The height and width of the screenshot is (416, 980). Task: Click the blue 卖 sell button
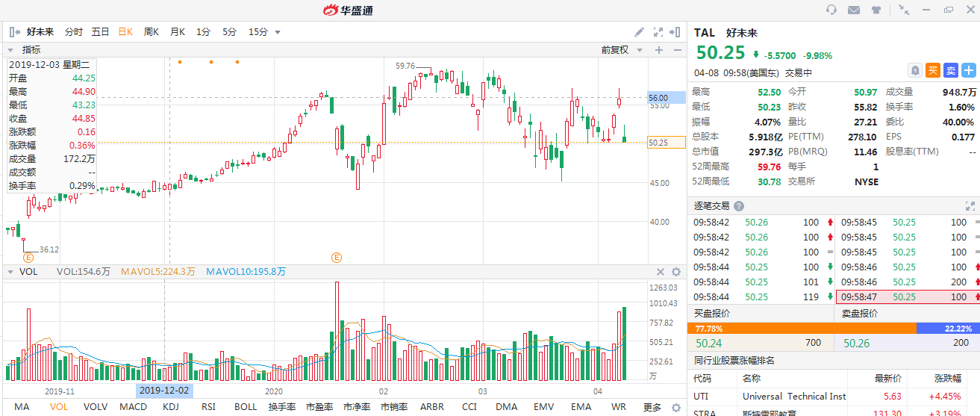pyautogui.click(x=951, y=70)
